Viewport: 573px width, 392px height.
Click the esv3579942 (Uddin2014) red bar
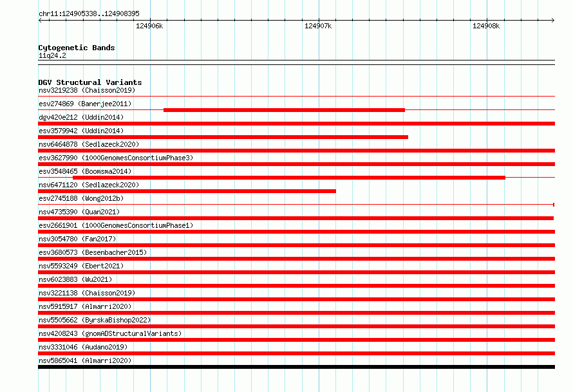click(x=223, y=137)
